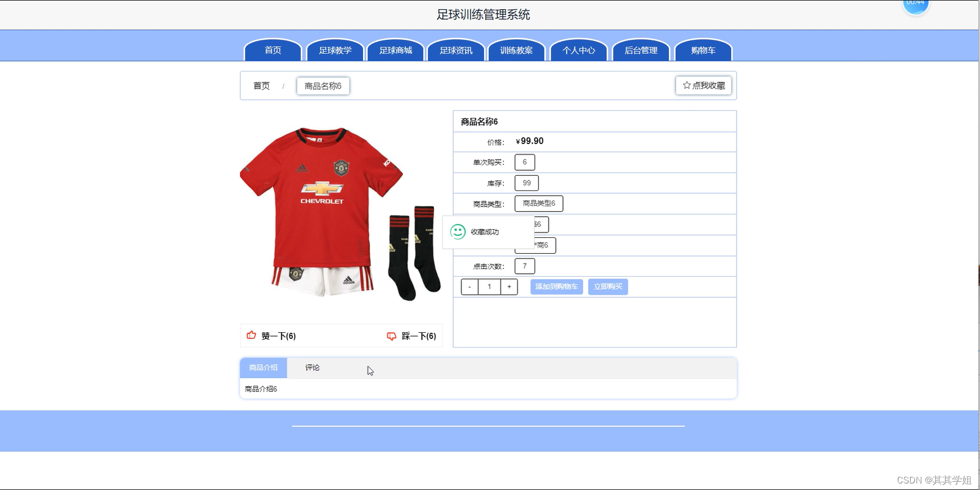Click the thumbs-down dislike icon
The width and height of the screenshot is (980, 490).
click(391, 336)
